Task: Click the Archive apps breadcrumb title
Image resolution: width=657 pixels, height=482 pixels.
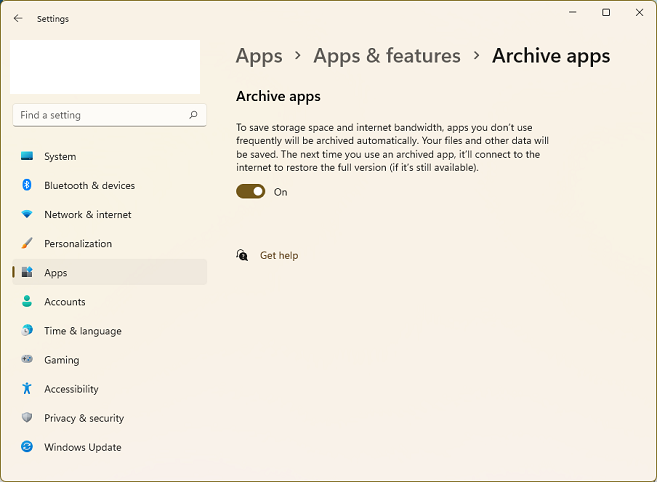Action: (551, 56)
